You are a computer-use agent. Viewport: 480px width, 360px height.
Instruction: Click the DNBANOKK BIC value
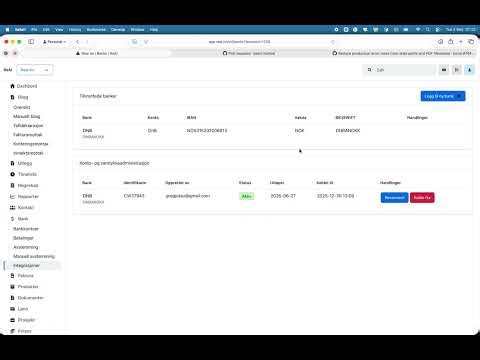(x=348, y=131)
